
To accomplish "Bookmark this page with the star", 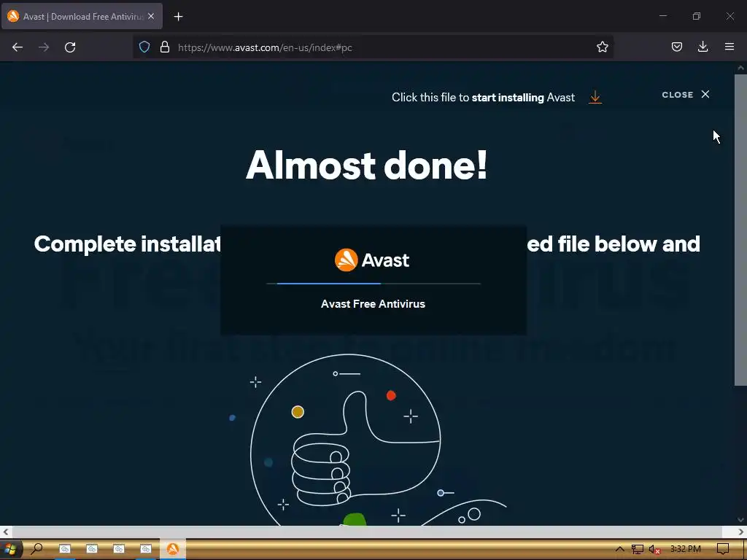I will tap(602, 47).
